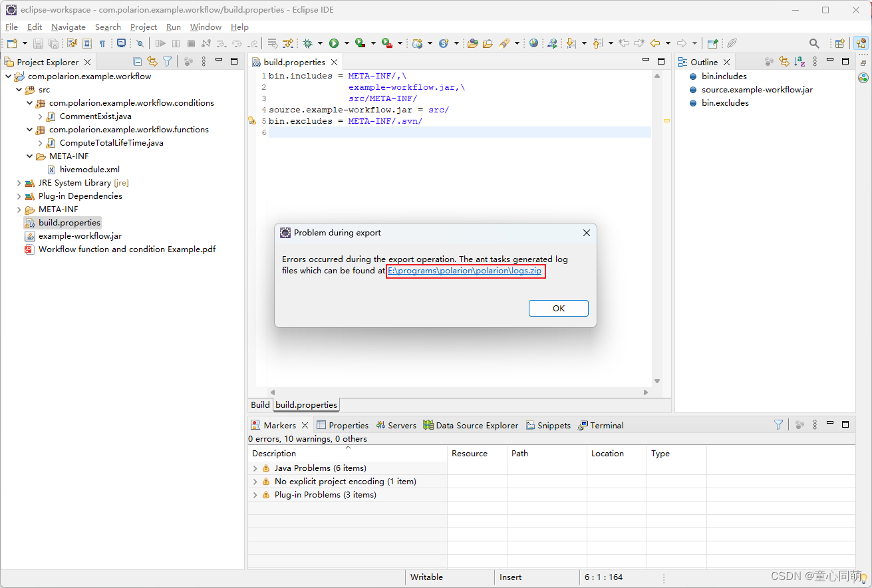The width and height of the screenshot is (872, 588).
Task: Expand the CommentExist.java node
Action: pos(40,116)
